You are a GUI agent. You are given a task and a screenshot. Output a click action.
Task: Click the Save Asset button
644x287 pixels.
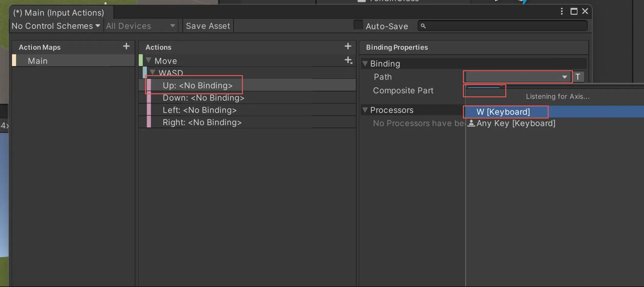[208, 26]
